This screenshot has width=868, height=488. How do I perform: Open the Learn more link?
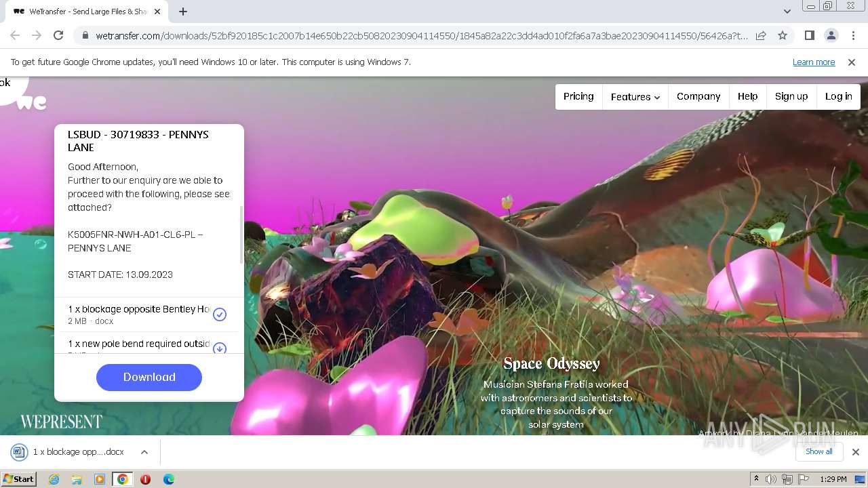pos(814,62)
